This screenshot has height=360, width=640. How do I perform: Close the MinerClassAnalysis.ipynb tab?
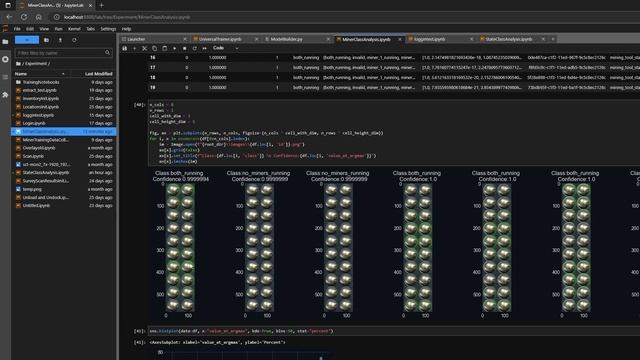coord(400,39)
